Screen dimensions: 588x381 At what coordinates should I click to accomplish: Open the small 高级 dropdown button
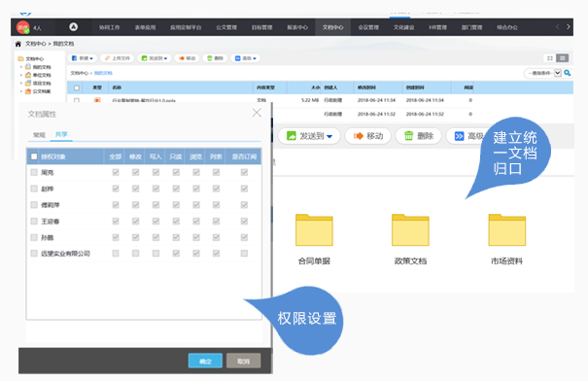coord(246,58)
